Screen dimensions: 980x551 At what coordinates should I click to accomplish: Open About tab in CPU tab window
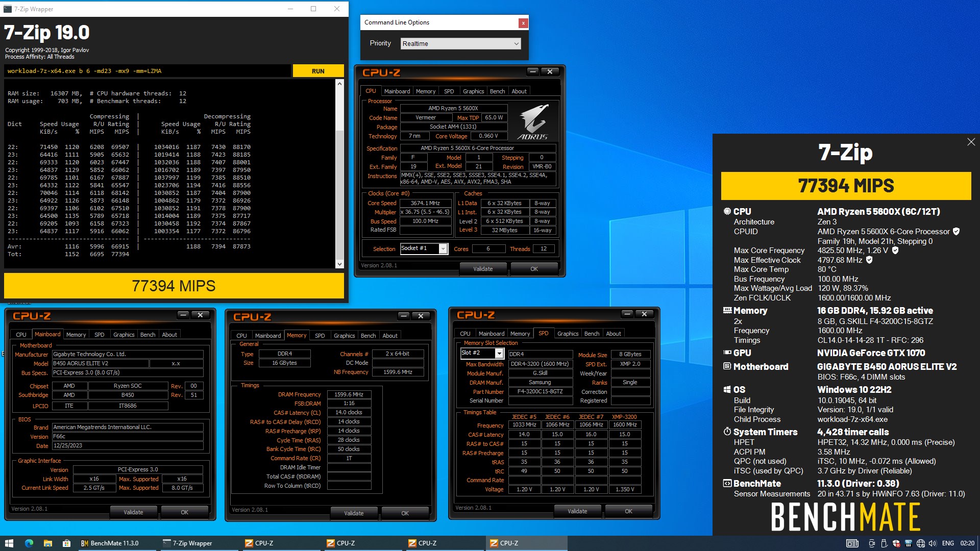519,91
